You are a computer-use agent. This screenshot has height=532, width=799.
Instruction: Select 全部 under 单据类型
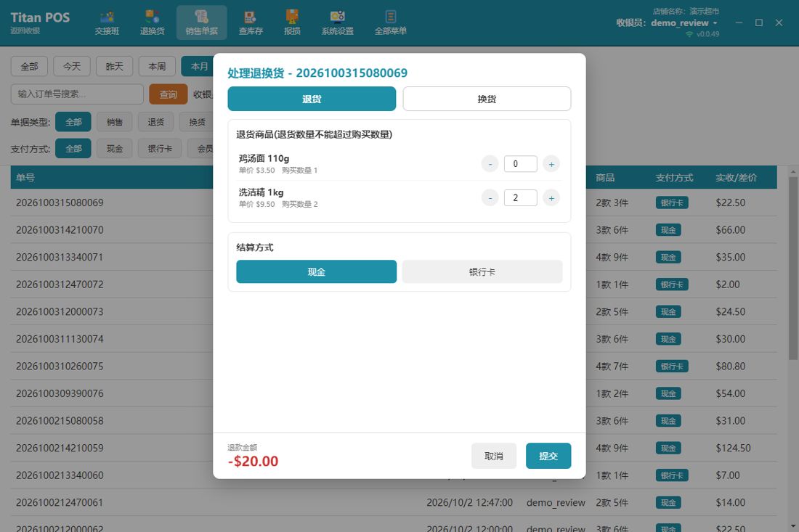click(x=73, y=122)
